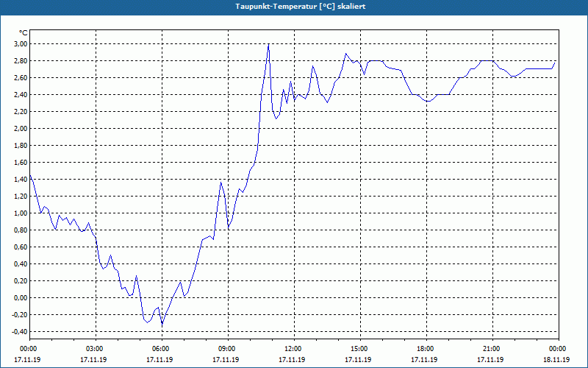Click the 09:00 time axis label

click(228, 349)
